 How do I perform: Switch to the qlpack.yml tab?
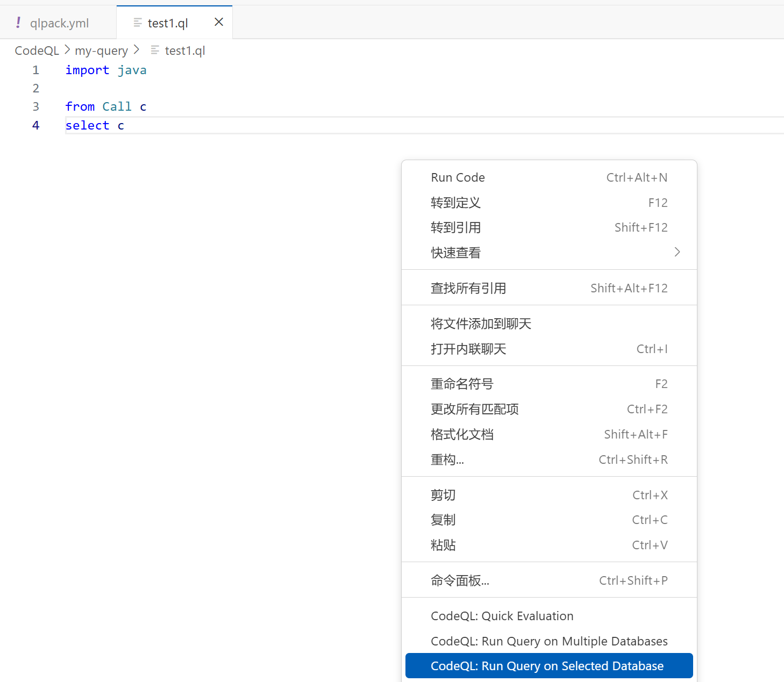click(59, 23)
